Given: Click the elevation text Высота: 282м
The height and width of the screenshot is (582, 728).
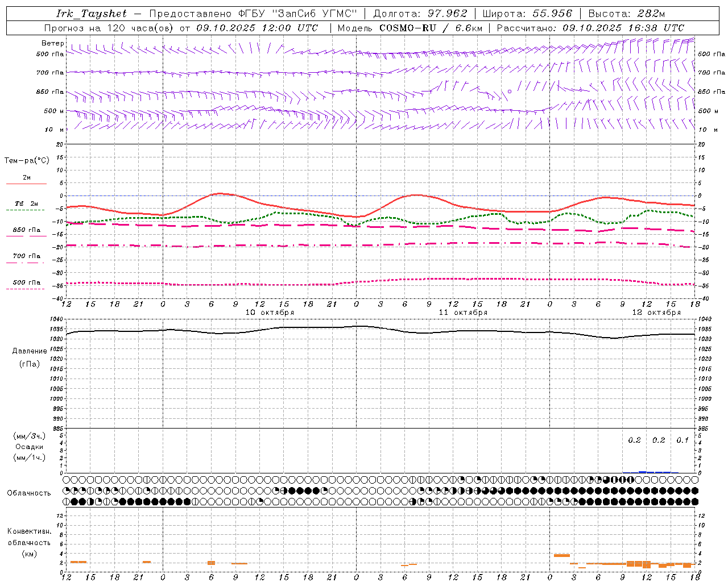Looking at the screenshot, I should click(x=627, y=14).
